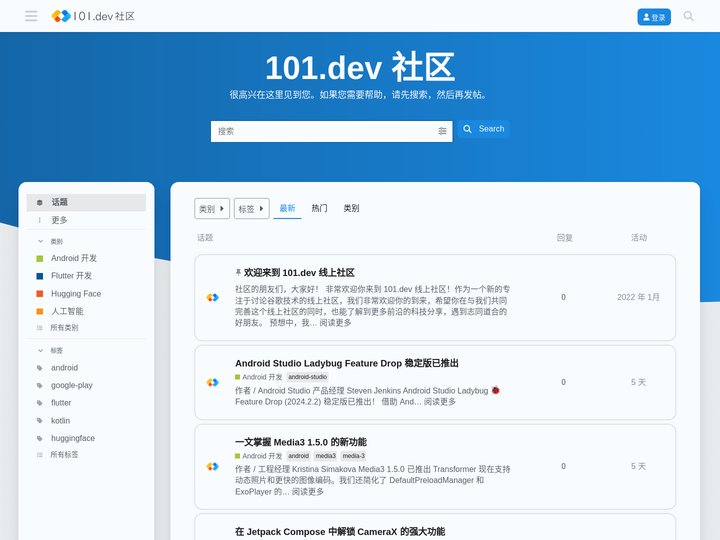720x540 pixels.
Task: Click the media-3 tag badge
Action: coord(354,456)
